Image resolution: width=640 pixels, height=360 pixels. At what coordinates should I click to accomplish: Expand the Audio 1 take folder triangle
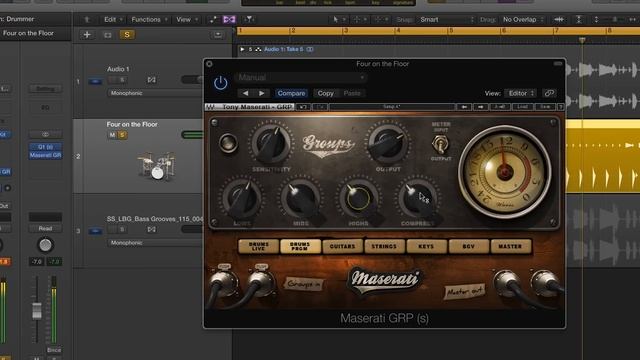[x=242, y=49]
